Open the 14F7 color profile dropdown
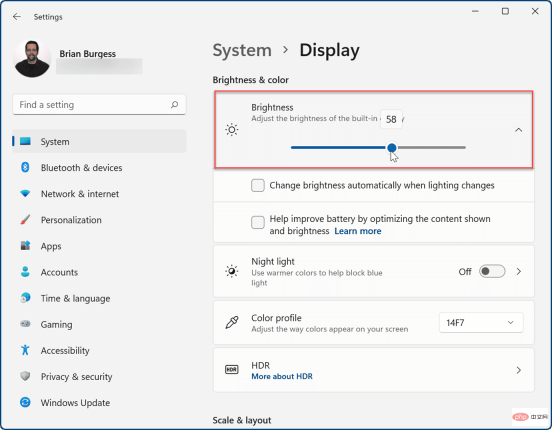 tap(481, 323)
